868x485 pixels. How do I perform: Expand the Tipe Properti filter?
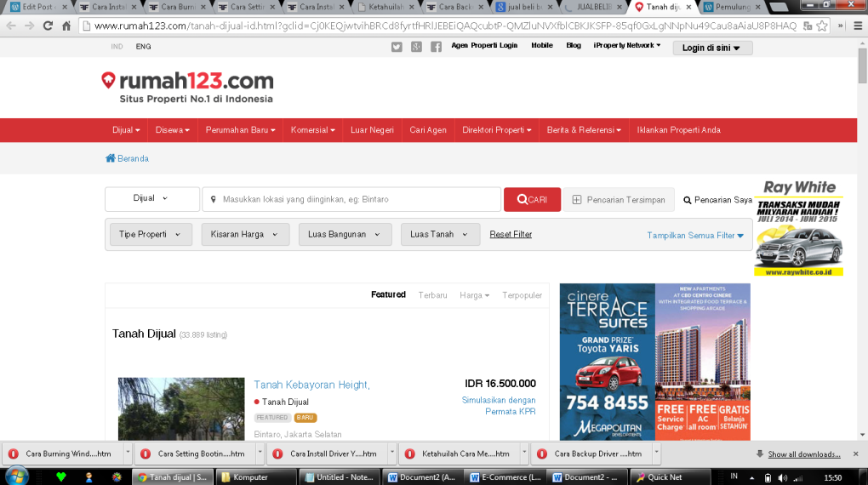coord(151,234)
